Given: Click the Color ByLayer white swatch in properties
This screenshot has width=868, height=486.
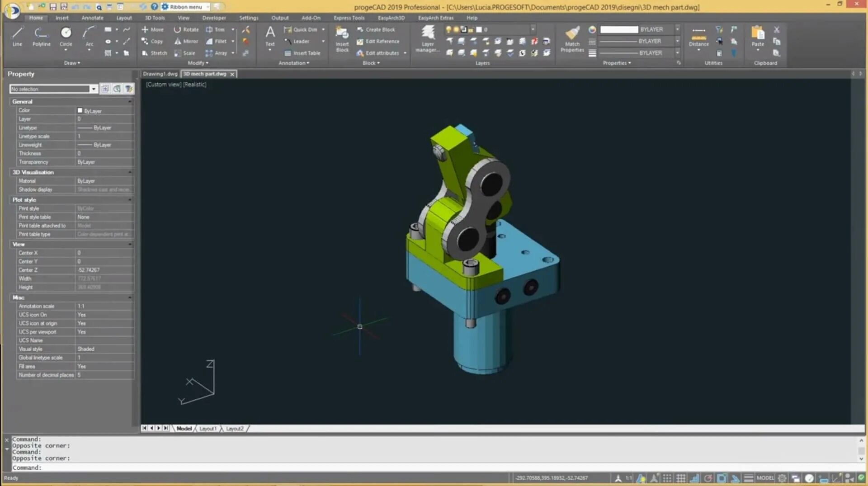Looking at the screenshot, I should [x=80, y=110].
